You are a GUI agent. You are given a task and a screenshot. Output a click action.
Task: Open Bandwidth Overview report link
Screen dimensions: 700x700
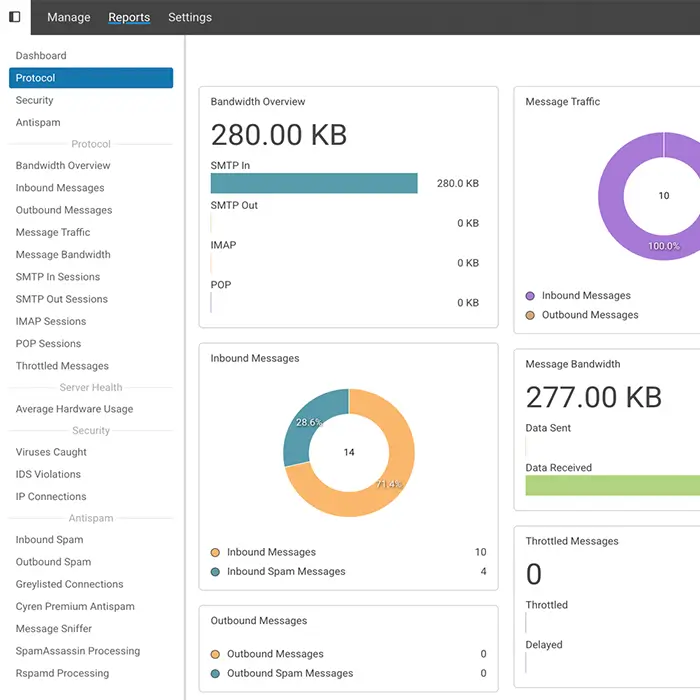pyautogui.click(x=63, y=165)
